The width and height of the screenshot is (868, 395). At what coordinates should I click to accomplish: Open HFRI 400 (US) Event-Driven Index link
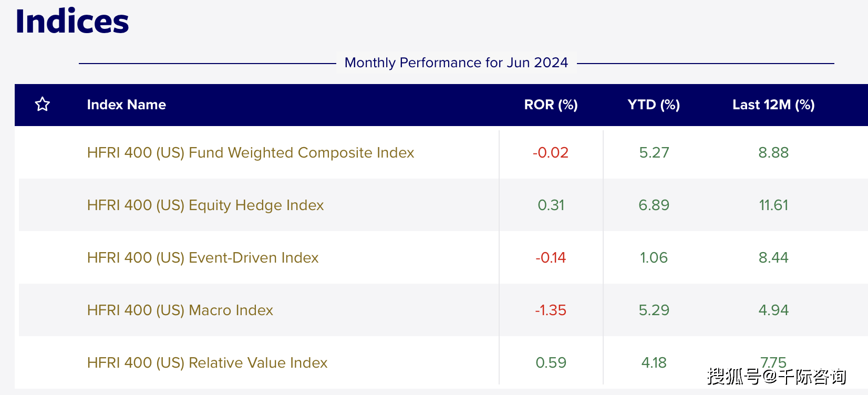pos(203,257)
